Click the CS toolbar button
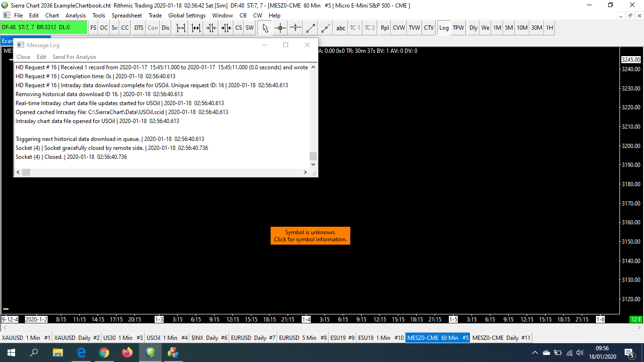The width and height of the screenshot is (644, 362). pos(239,28)
